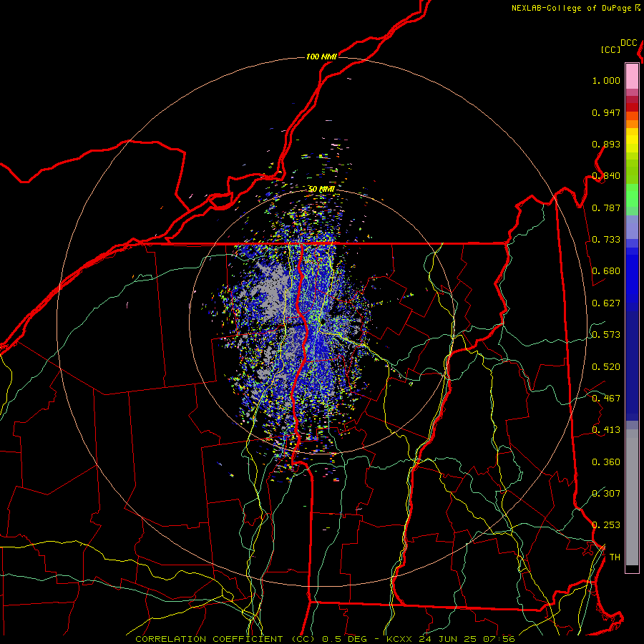Click the 0.253 scale value

pos(606,525)
